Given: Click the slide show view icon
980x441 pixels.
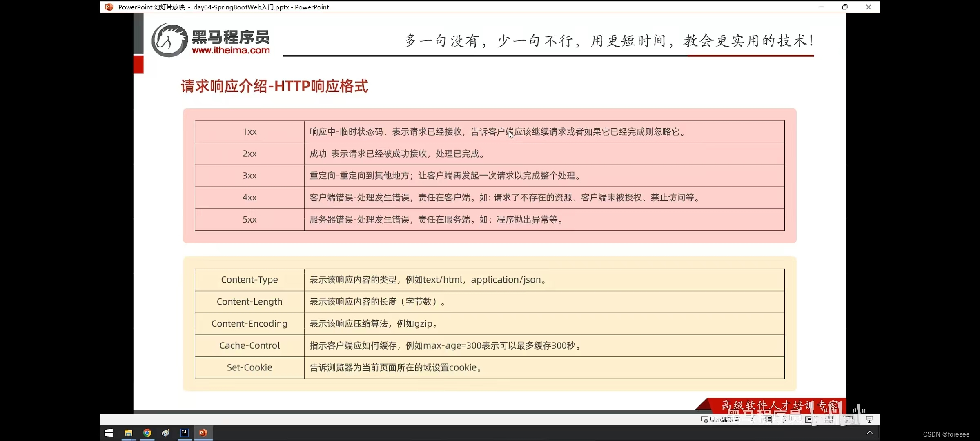Looking at the screenshot, I should click(x=869, y=420).
